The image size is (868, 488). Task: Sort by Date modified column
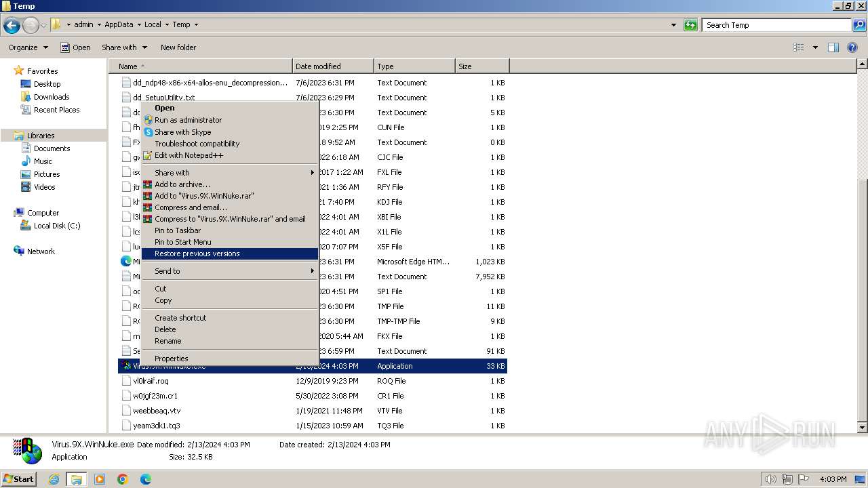(333, 66)
